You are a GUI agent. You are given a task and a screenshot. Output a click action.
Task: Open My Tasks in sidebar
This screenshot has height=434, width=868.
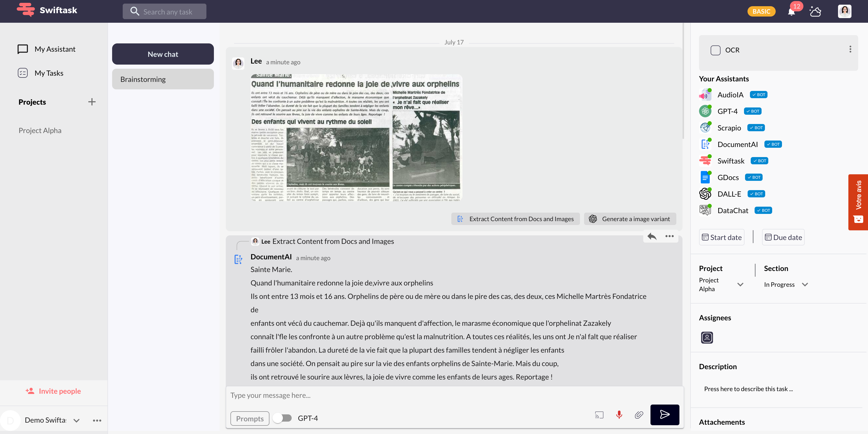pos(49,73)
